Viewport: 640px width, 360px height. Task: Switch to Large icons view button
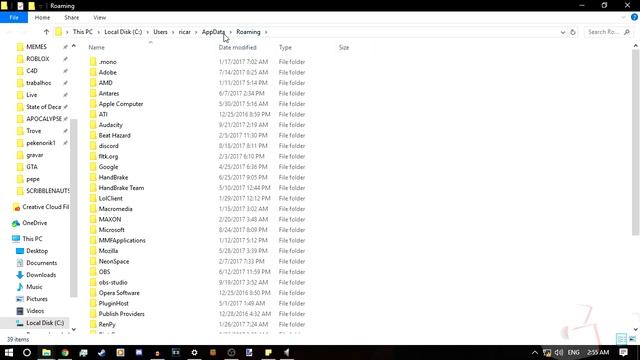(632, 339)
